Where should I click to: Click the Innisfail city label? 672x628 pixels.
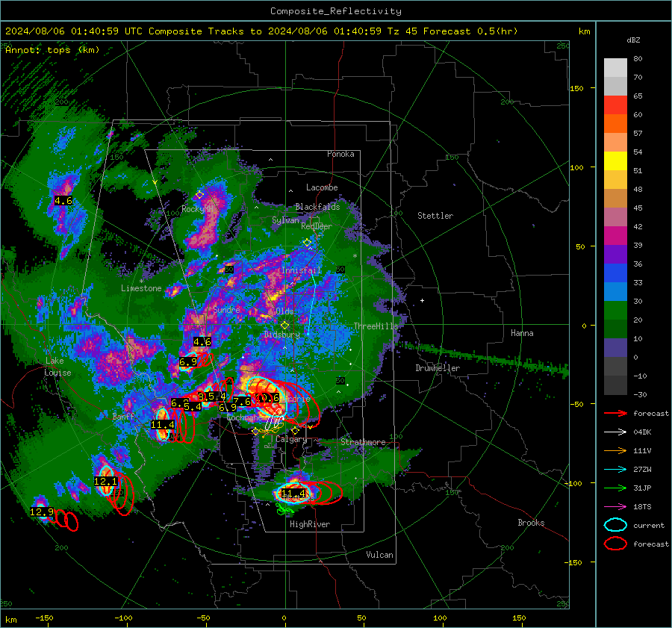click(x=301, y=270)
